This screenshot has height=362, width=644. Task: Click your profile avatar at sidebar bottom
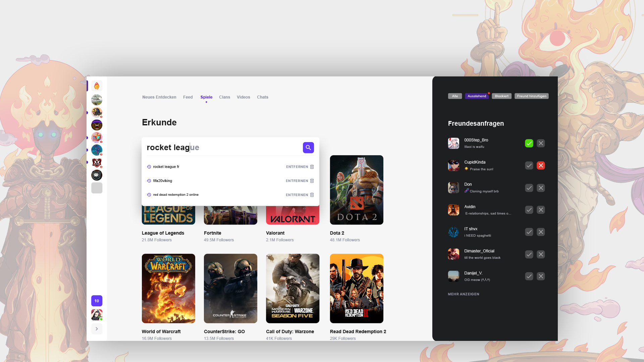click(x=97, y=315)
